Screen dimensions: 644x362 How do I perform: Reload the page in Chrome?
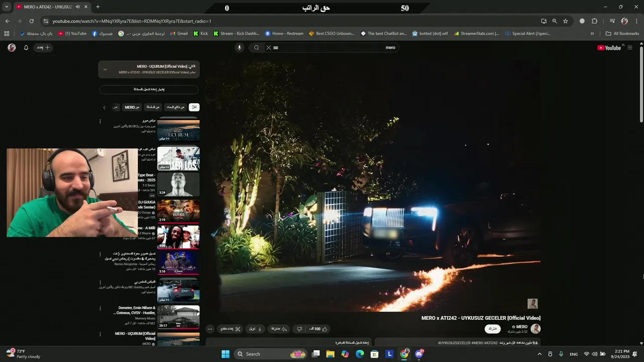click(31, 21)
